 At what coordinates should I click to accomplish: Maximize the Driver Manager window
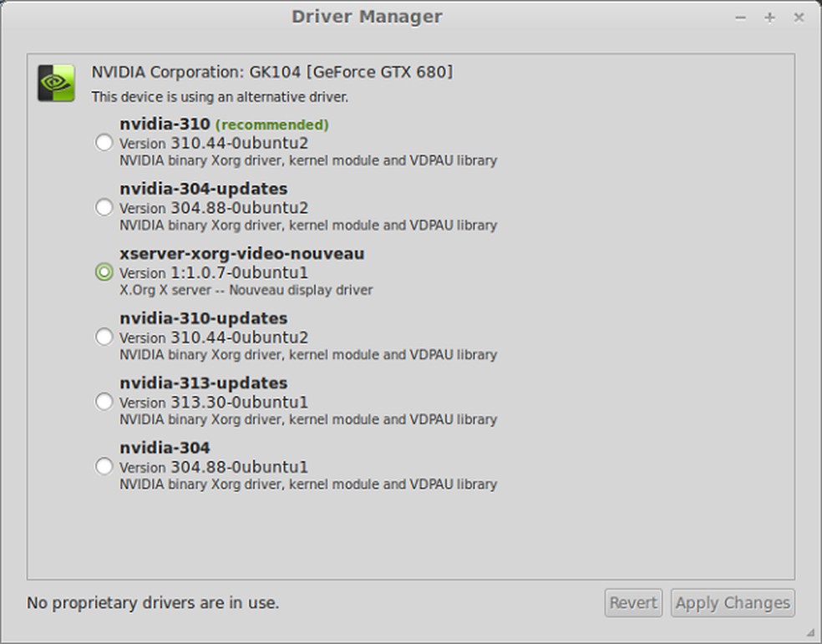pos(769,18)
